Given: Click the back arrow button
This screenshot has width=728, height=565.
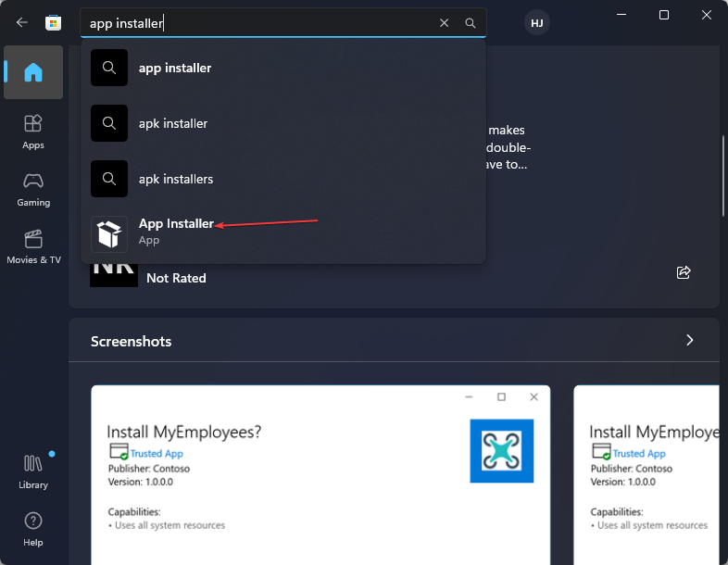Looking at the screenshot, I should pos(22,22).
